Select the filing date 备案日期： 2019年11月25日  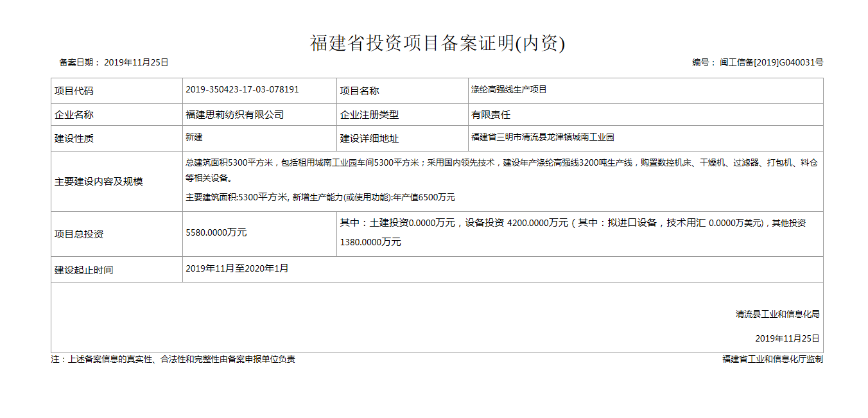pos(114,62)
